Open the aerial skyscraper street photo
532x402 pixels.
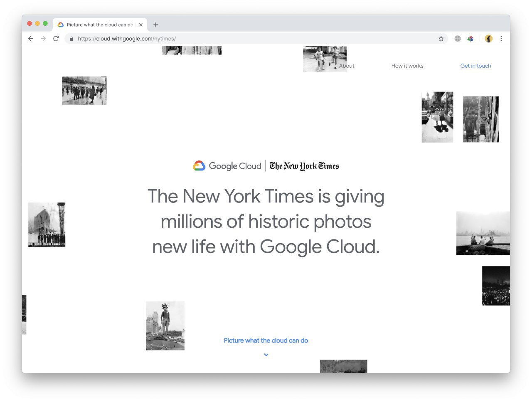pyautogui.click(x=481, y=119)
